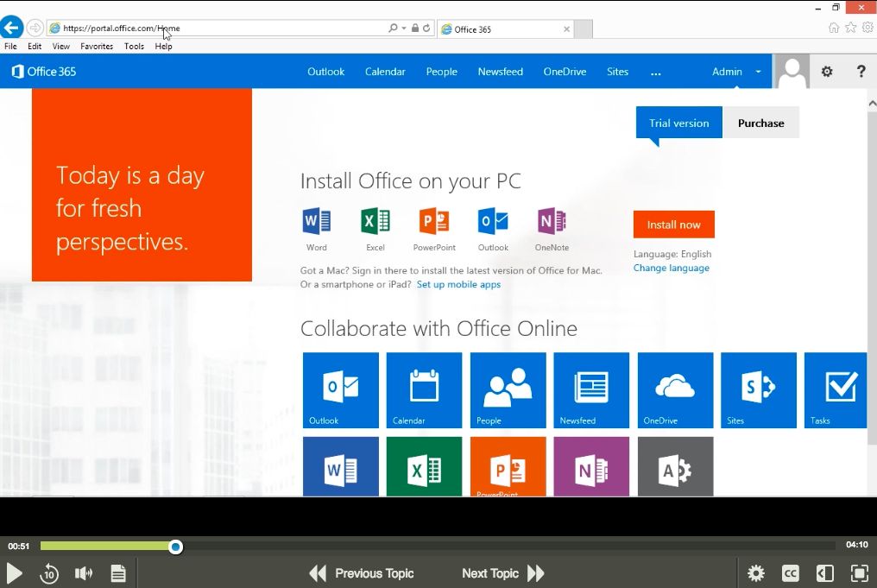Click the Outlook icon under Install Office
Viewport: 877px width, 588px height.
(x=493, y=221)
